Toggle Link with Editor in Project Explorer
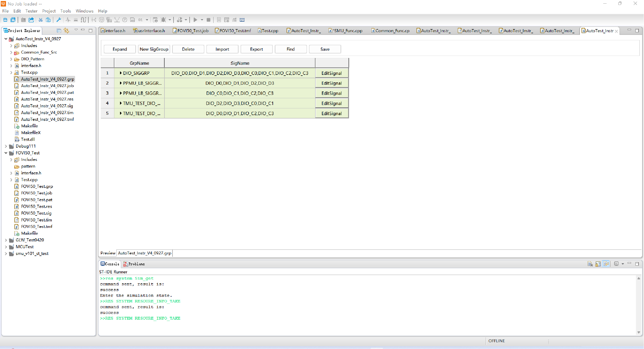The height and width of the screenshot is (349, 644). coord(67,31)
